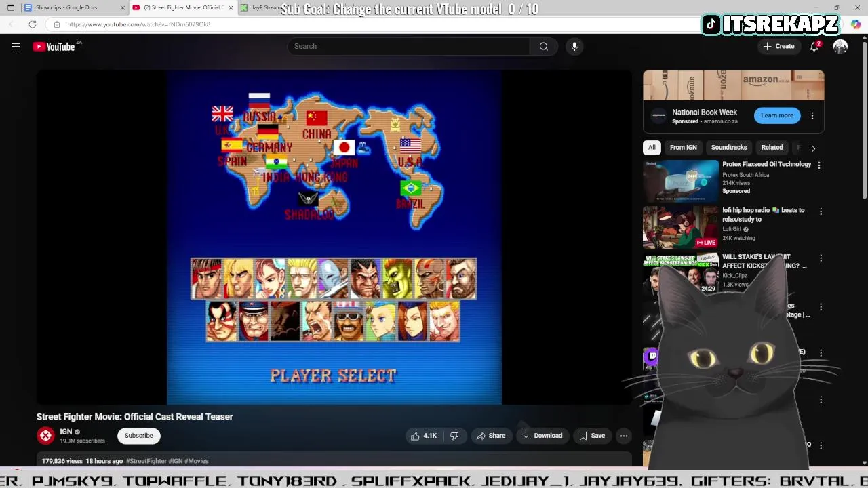Click the search magnifier button

click(544, 46)
